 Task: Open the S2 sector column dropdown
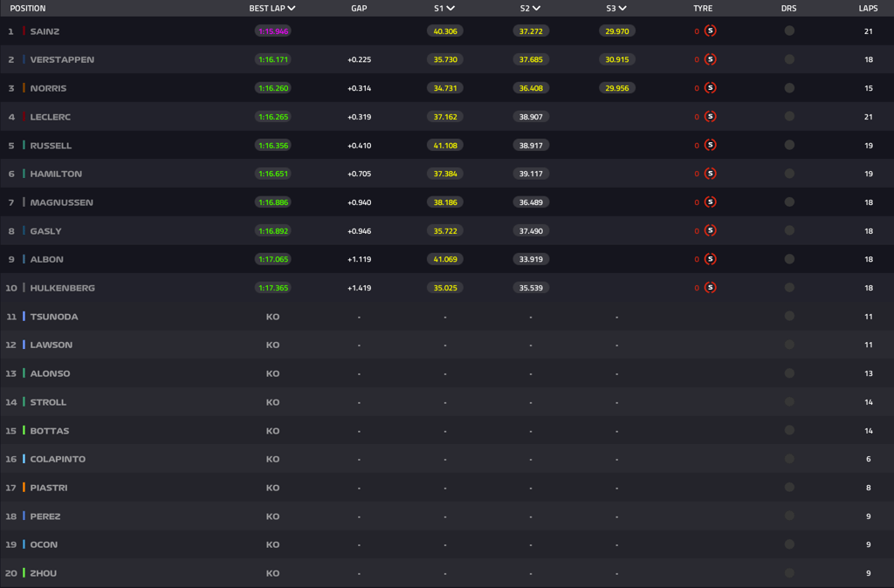(530, 9)
